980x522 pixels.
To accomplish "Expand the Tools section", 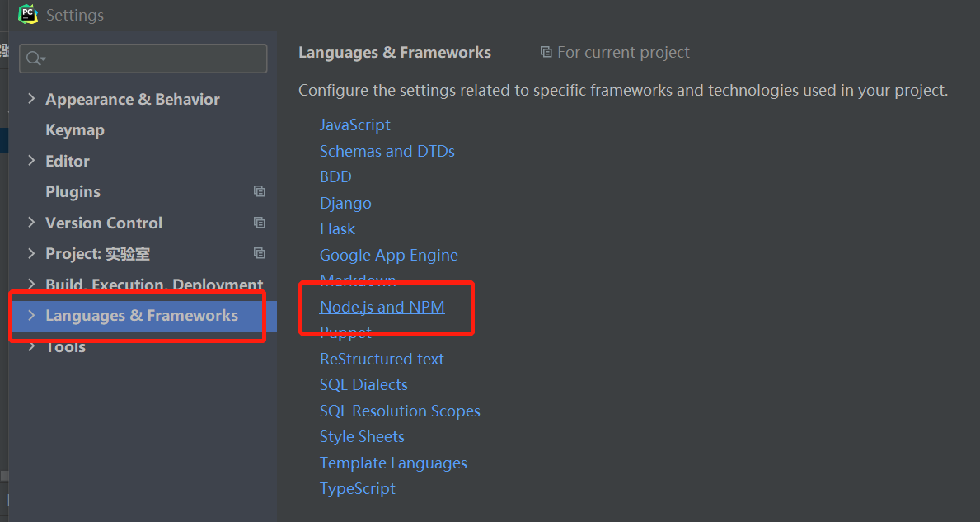I will (x=31, y=346).
